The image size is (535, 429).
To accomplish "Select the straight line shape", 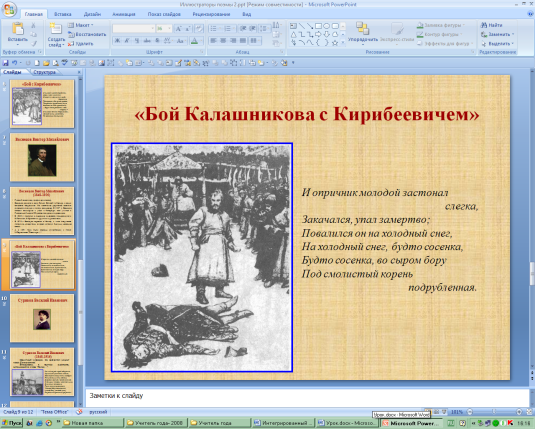I will pos(302,26).
